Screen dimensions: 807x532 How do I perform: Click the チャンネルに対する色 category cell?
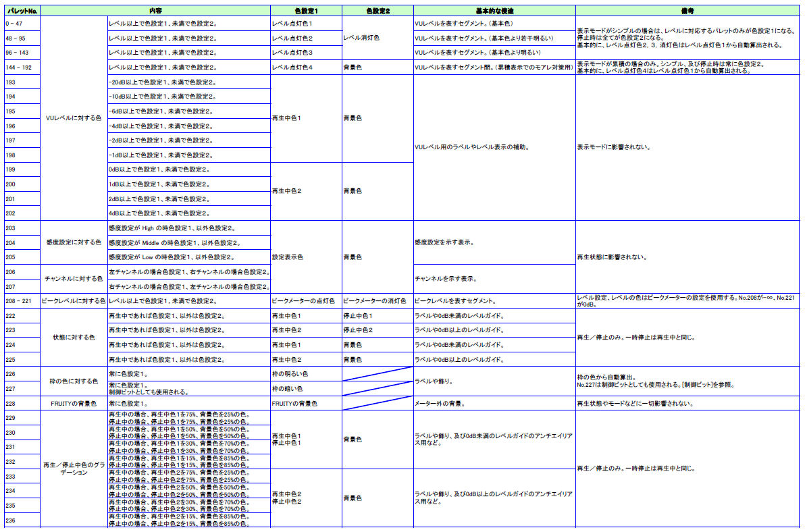point(74,279)
